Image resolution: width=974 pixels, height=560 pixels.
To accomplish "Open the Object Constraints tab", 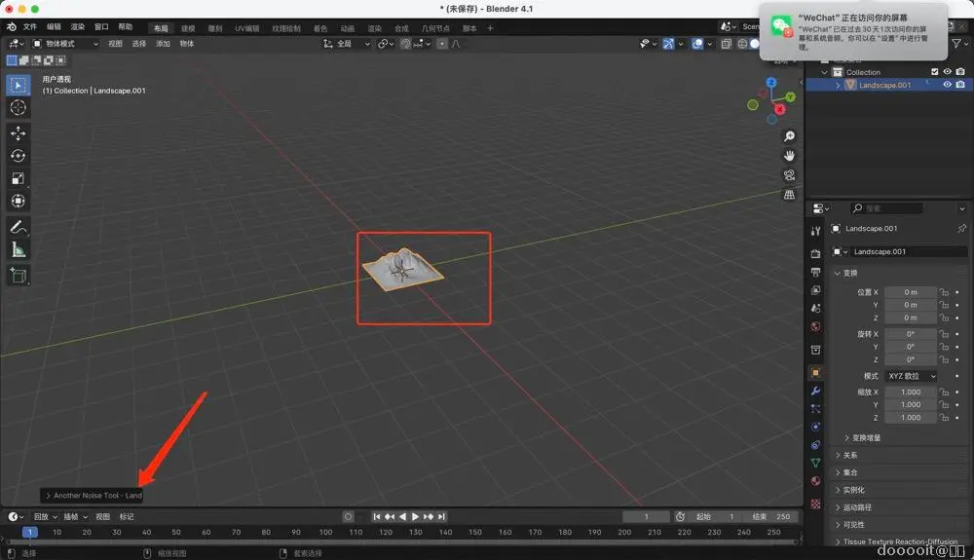I will pyautogui.click(x=815, y=444).
